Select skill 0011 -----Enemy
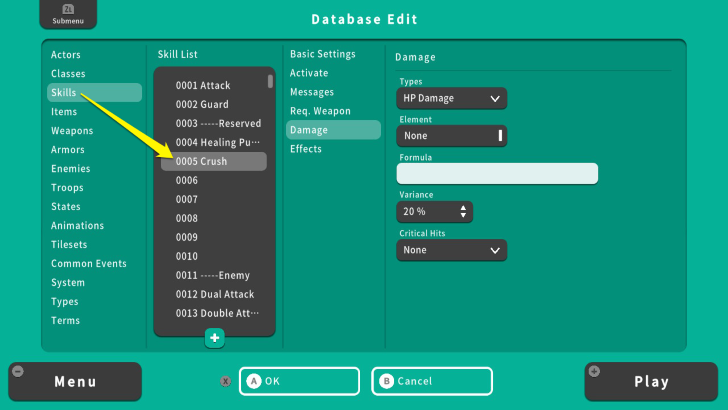Image resolution: width=728 pixels, height=410 pixels. (x=214, y=275)
